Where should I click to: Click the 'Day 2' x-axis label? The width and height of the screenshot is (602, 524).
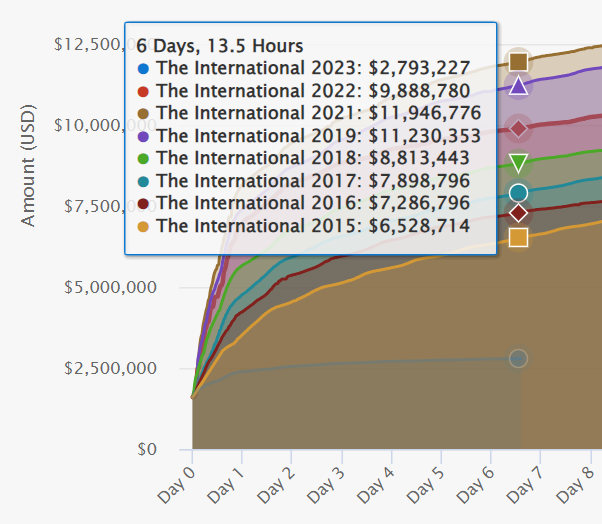tap(276, 485)
